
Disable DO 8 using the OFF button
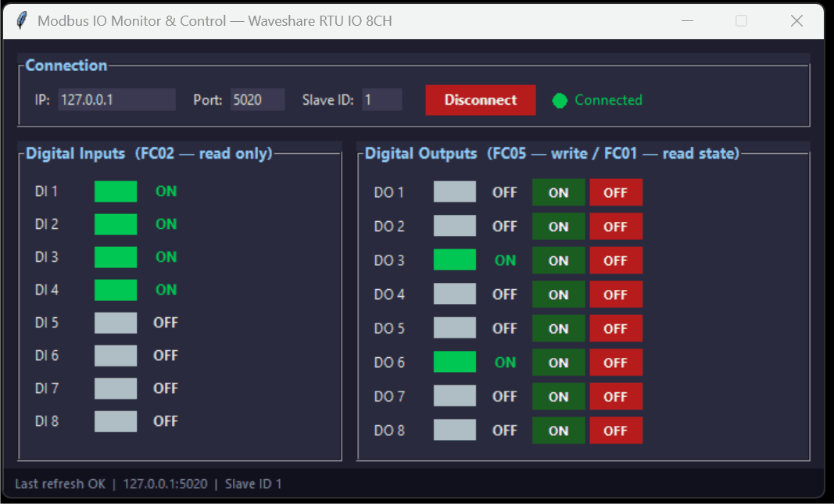coord(615,431)
